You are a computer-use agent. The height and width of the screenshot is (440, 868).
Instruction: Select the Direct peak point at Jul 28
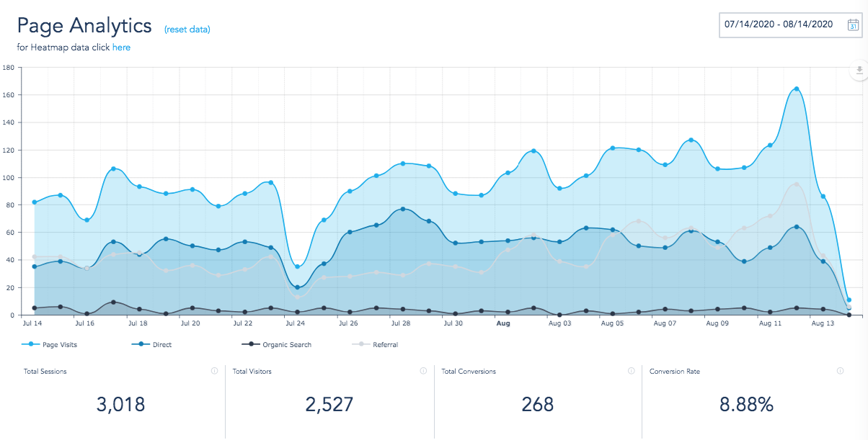[x=402, y=210]
